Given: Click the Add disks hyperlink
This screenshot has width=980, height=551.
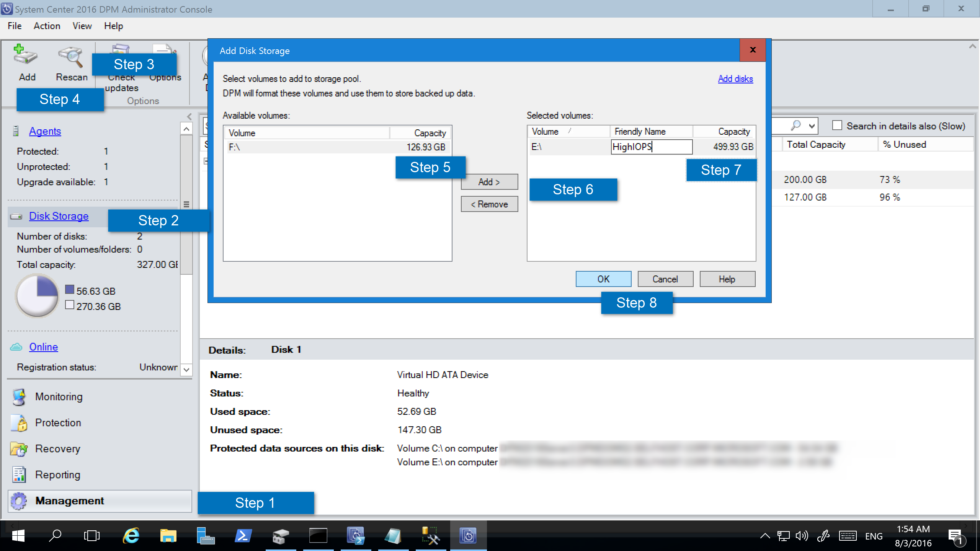Looking at the screenshot, I should tap(735, 79).
